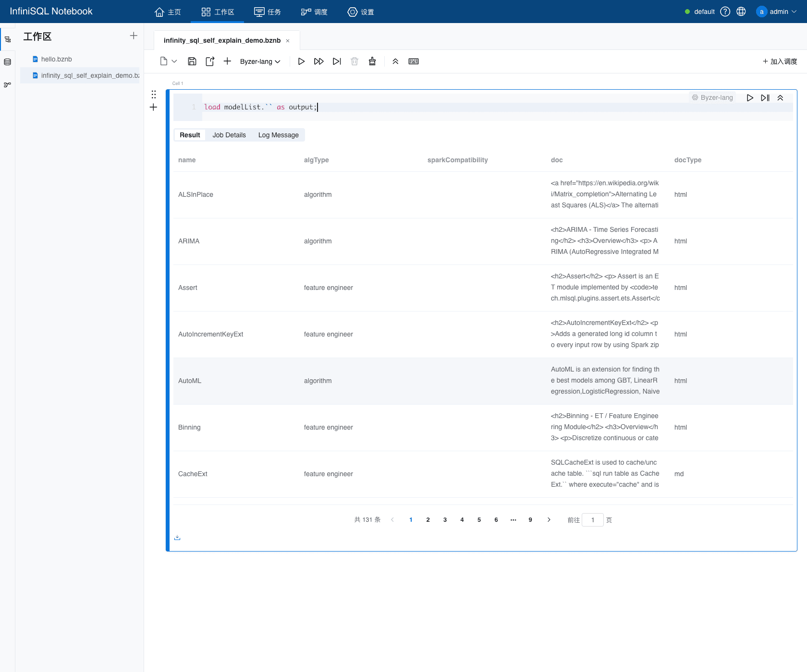Insert a cell below with the side plus icon
807x672 pixels.
tap(154, 108)
